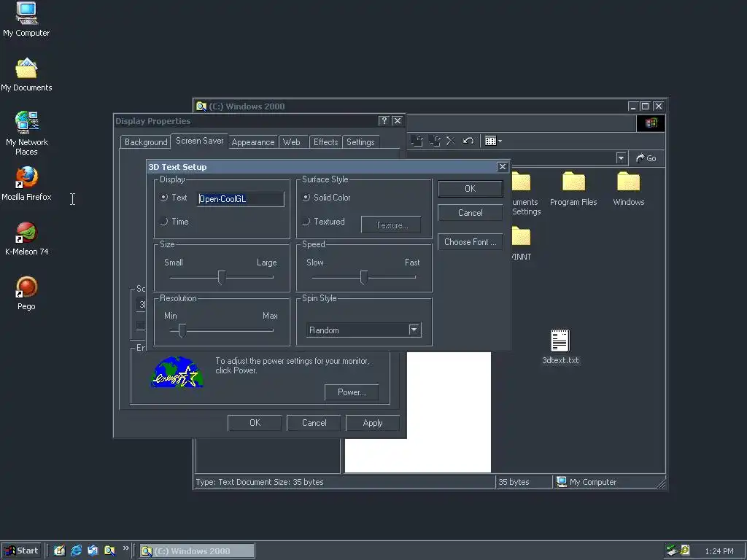This screenshot has height=560, width=747.
Task: Click the Copy To toolbar icon in Explorer
Action: [434, 141]
